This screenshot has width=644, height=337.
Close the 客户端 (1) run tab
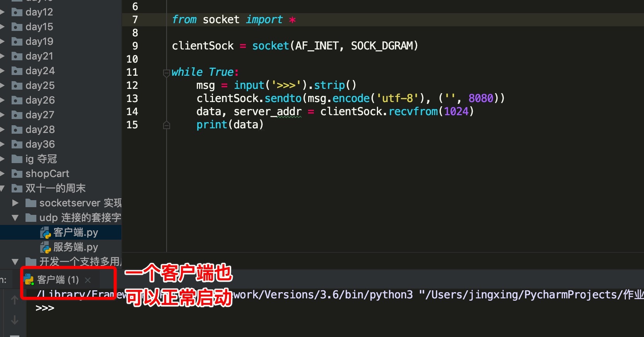[x=88, y=280]
